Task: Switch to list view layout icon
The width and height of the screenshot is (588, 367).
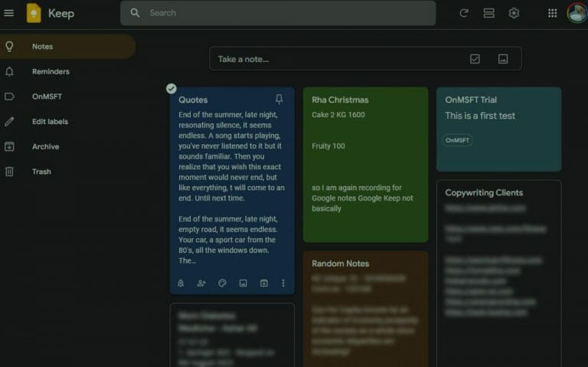Action: (488, 13)
